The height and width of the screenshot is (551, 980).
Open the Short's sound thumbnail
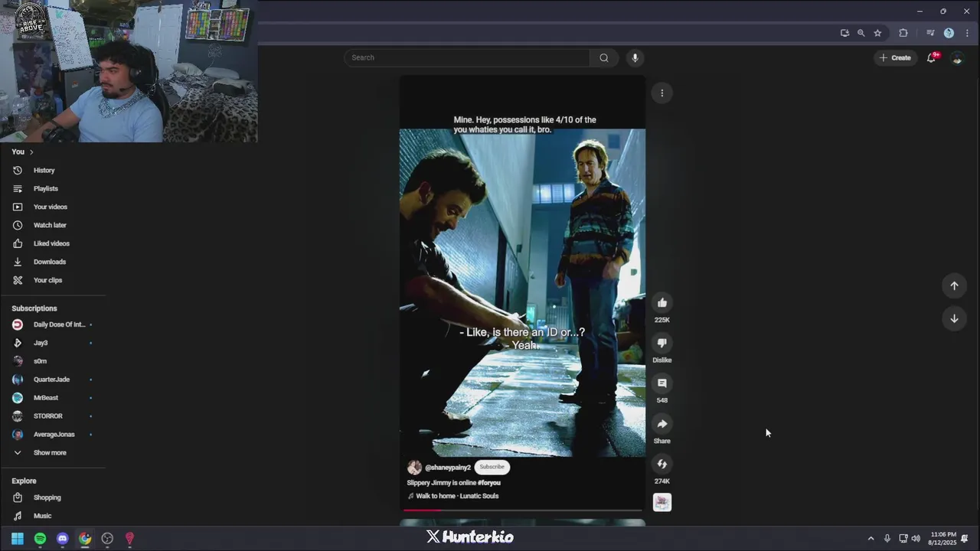pos(662,502)
